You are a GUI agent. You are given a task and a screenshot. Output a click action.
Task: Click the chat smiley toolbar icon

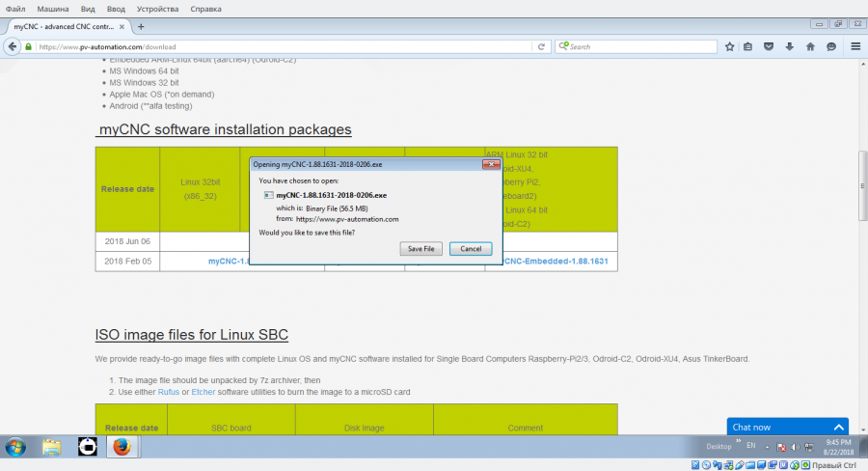(830, 46)
